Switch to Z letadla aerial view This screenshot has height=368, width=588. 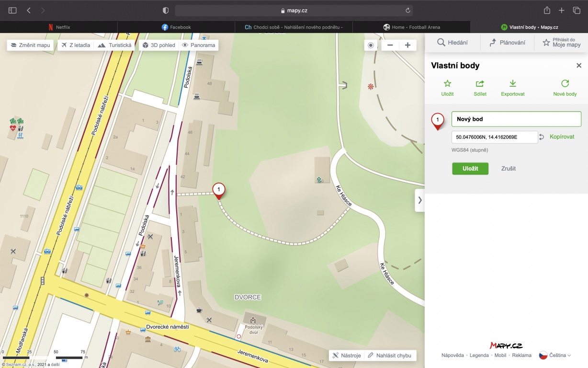pyautogui.click(x=75, y=45)
